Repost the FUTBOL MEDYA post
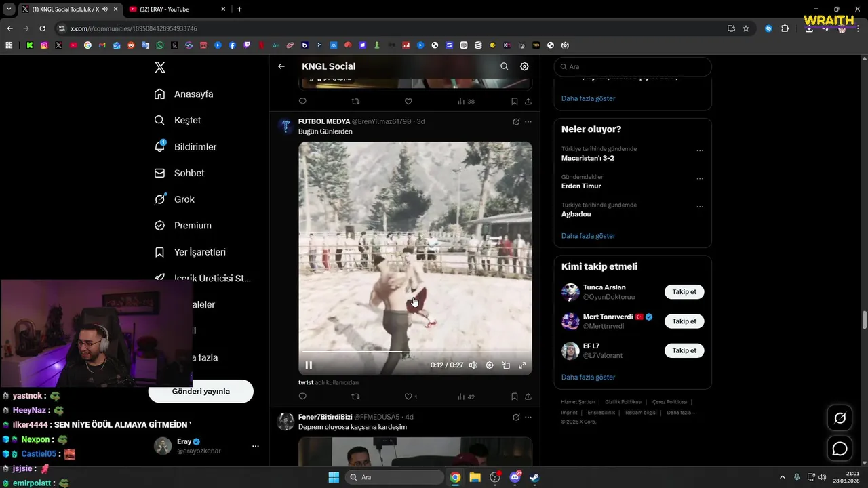Image resolution: width=868 pixels, height=488 pixels. click(355, 396)
